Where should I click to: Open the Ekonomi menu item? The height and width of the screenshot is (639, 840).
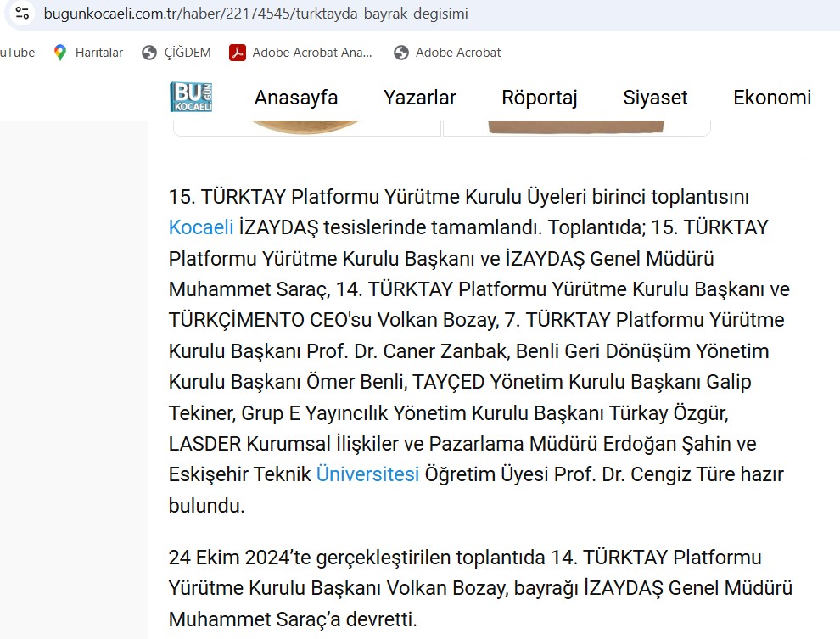[772, 98]
